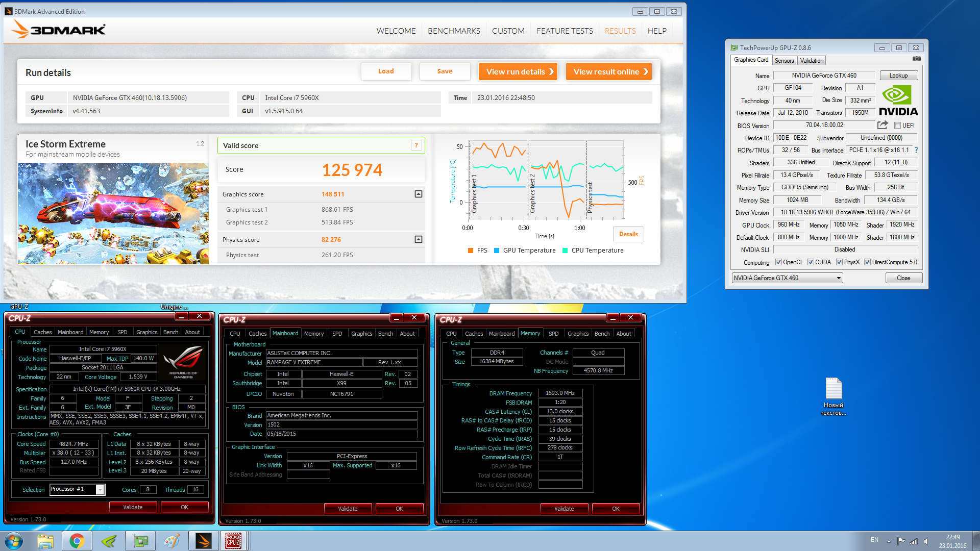Screen dimensions: 980x551
Task: Click EN language indicator in taskbar
Action: point(874,540)
